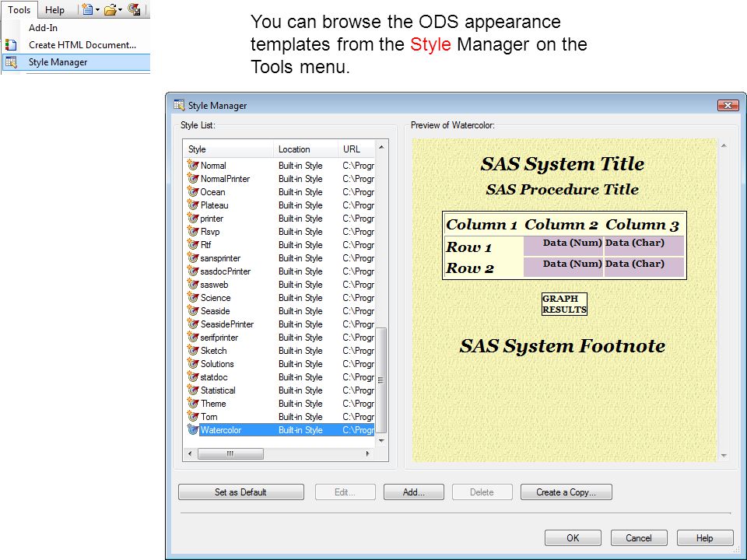
Task: Sort the list by Location column header
Action: tap(306, 149)
